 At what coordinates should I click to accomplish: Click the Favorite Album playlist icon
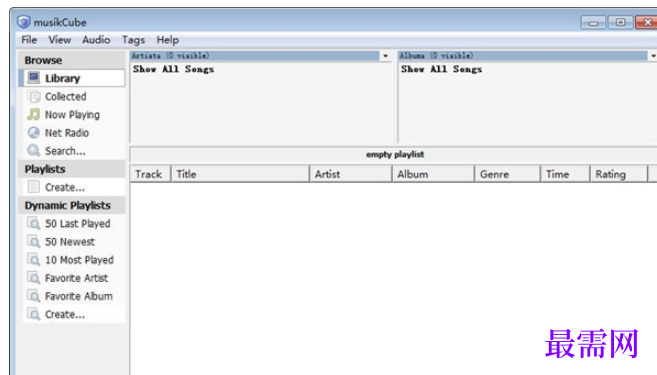coord(34,296)
